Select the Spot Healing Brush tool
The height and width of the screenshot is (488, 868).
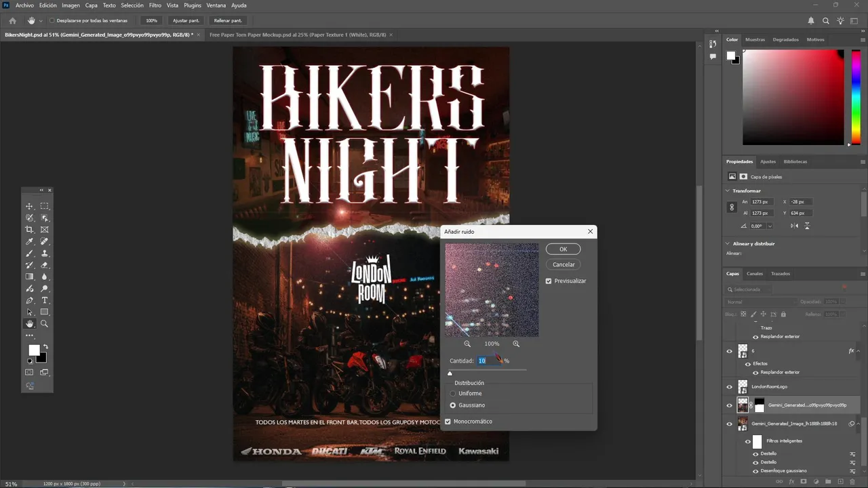click(x=44, y=241)
